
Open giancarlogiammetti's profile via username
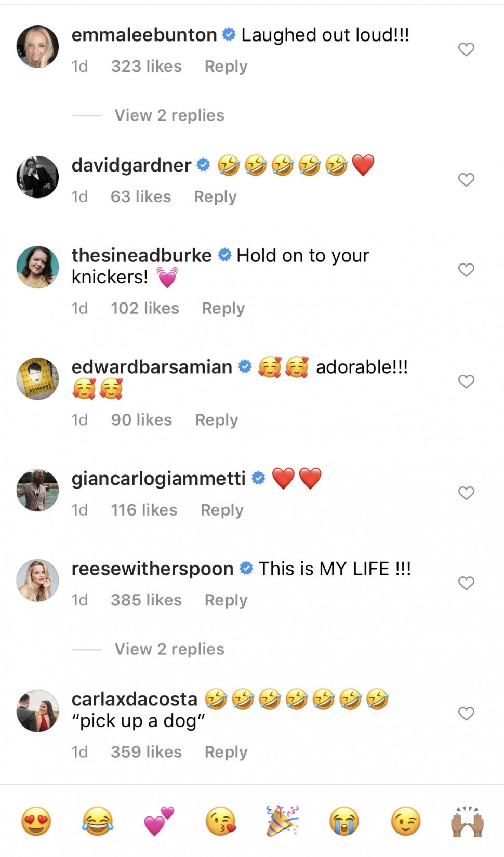coord(158,478)
